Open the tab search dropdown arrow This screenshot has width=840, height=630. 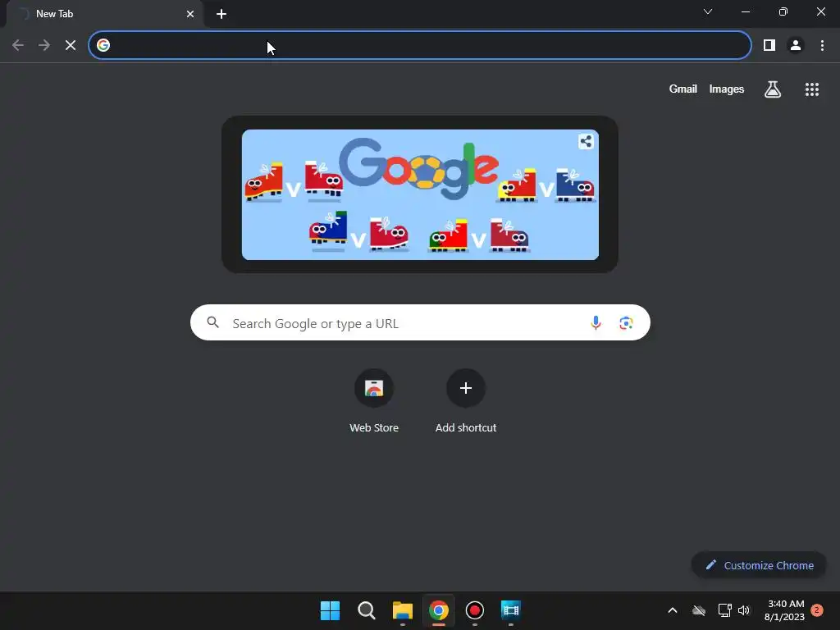[708, 11]
